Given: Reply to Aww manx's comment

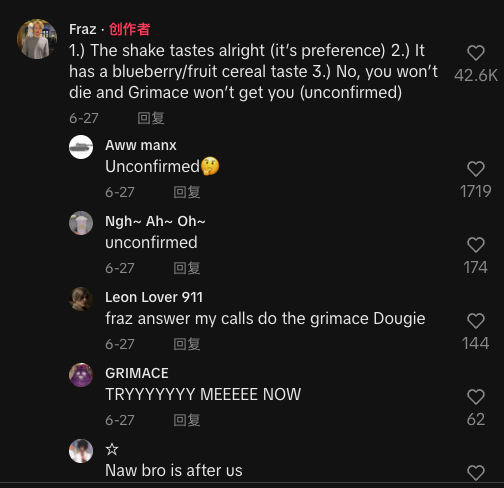Looking at the screenshot, I should [187, 192].
